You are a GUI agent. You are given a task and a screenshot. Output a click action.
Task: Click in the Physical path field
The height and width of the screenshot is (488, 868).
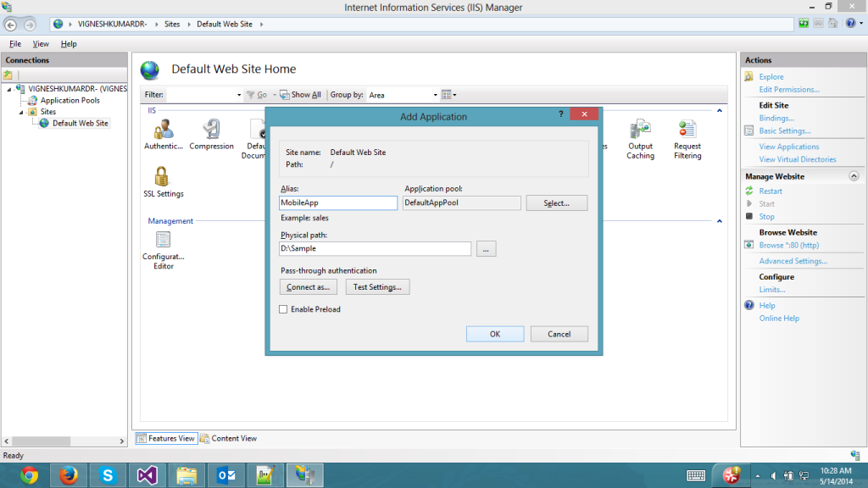[x=375, y=249]
